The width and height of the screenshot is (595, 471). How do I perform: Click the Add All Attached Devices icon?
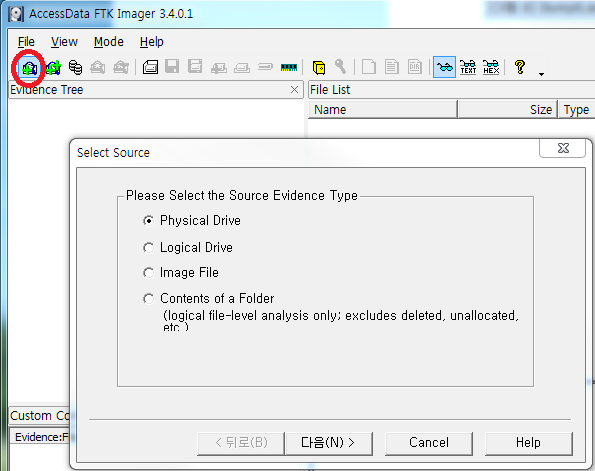point(53,68)
